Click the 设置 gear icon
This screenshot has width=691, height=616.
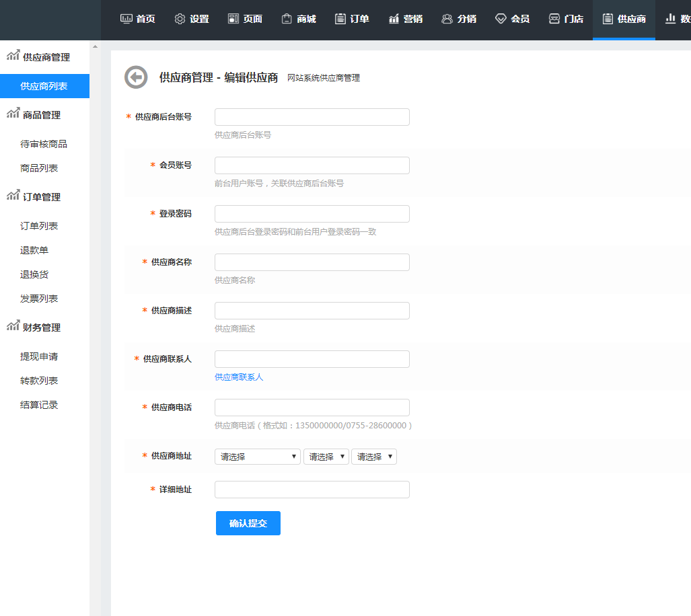(x=180, y=19)
